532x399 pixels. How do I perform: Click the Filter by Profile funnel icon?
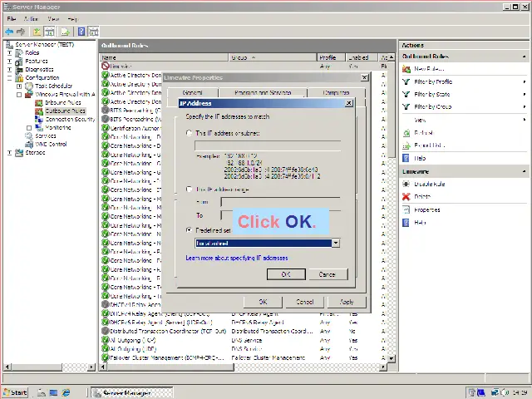pos(406,81)
